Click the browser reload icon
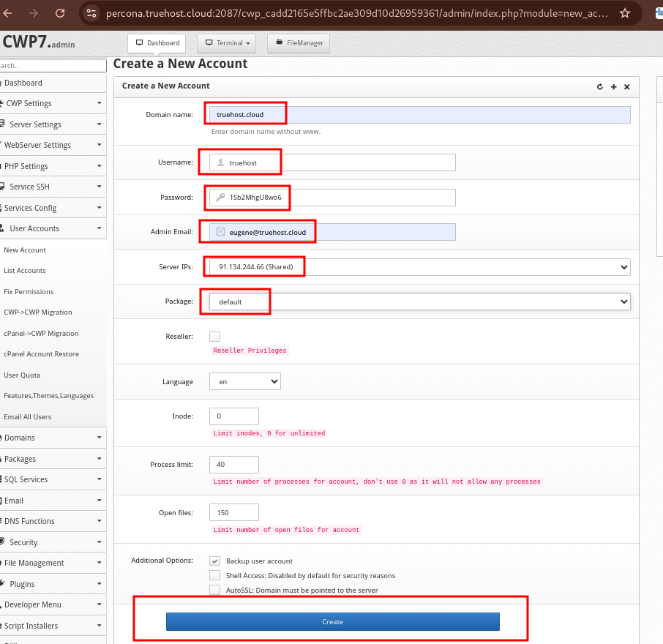 [60, 13]
